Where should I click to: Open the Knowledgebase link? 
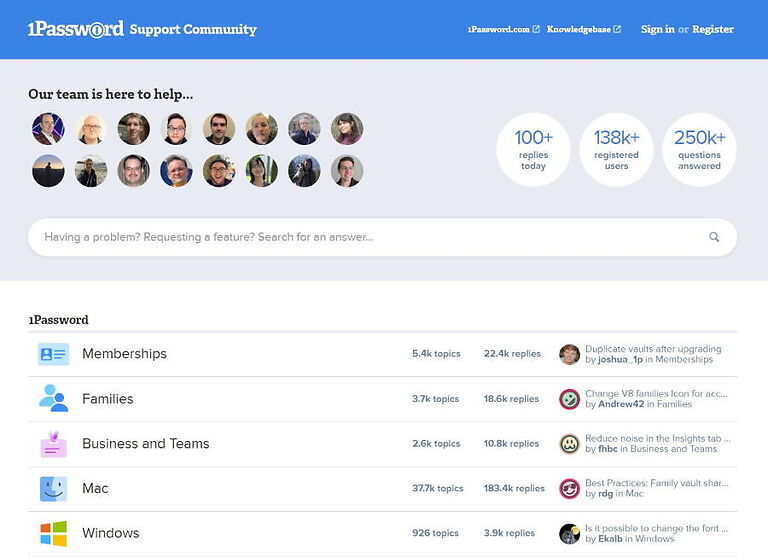click(584, 29)
